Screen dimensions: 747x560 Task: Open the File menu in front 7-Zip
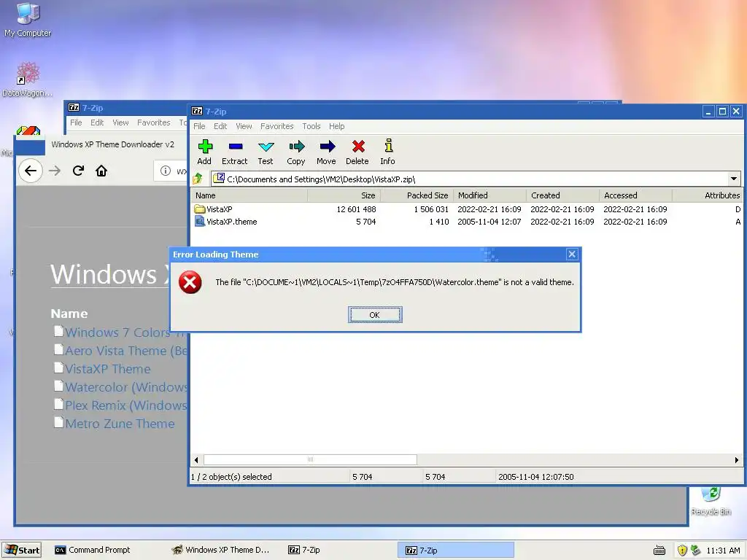coord(199,126)
